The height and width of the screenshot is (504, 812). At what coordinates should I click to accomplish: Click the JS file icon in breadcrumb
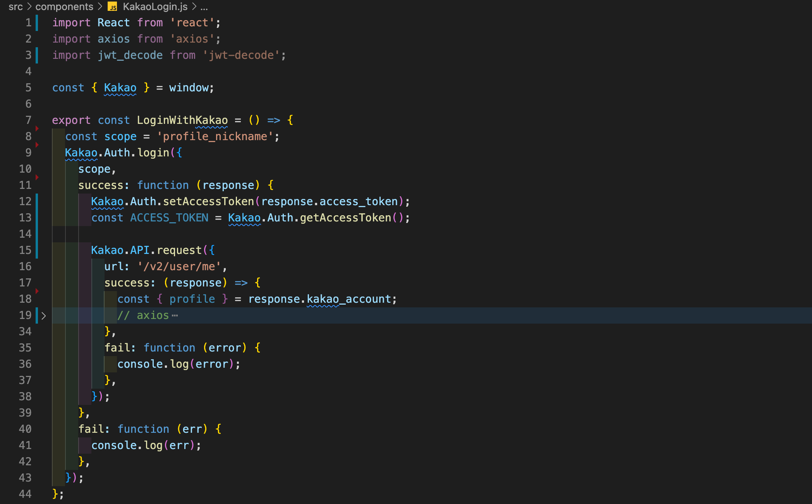click(112, 7)
